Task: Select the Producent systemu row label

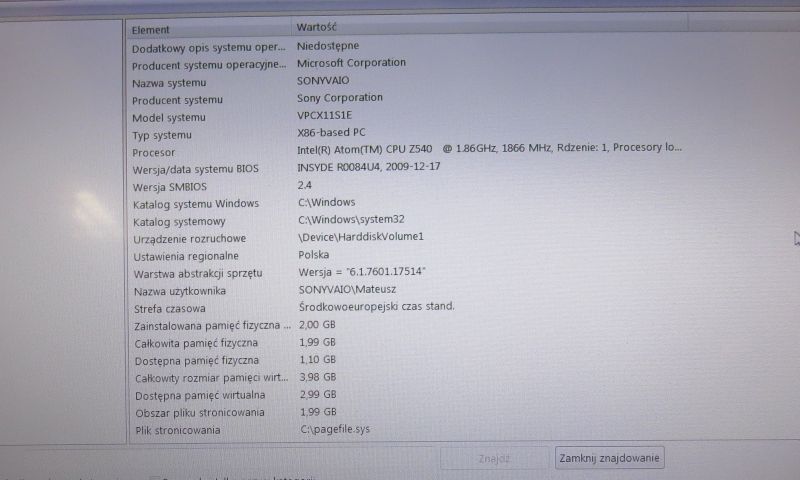Action: click(x=178, y=100)
